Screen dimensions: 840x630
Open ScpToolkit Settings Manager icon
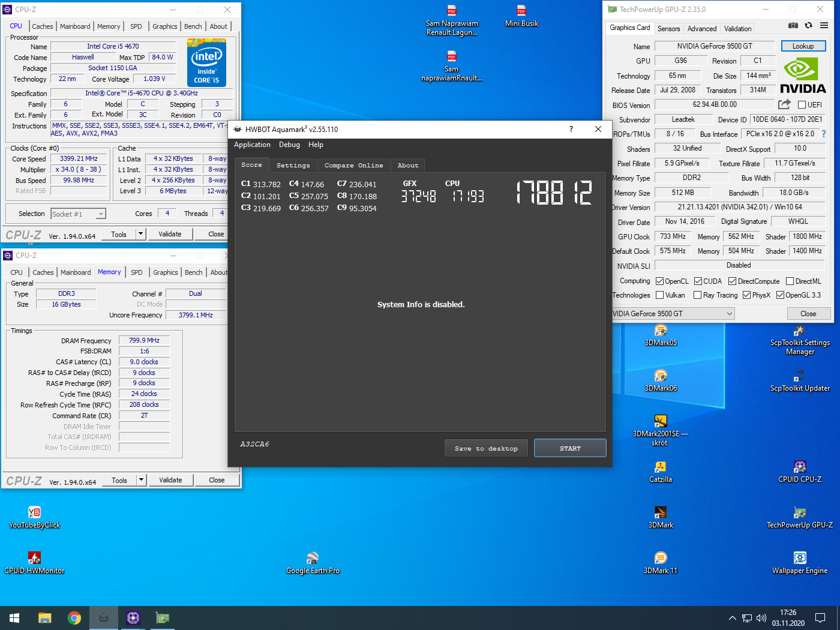pyautogui.click(x=800, y=340)
